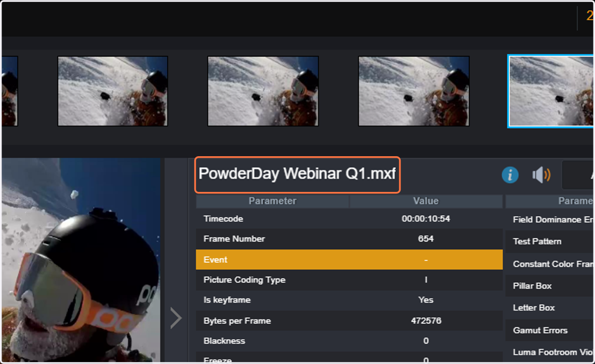
Task: Click the large skier preview image
Action: tap(81, 259)
